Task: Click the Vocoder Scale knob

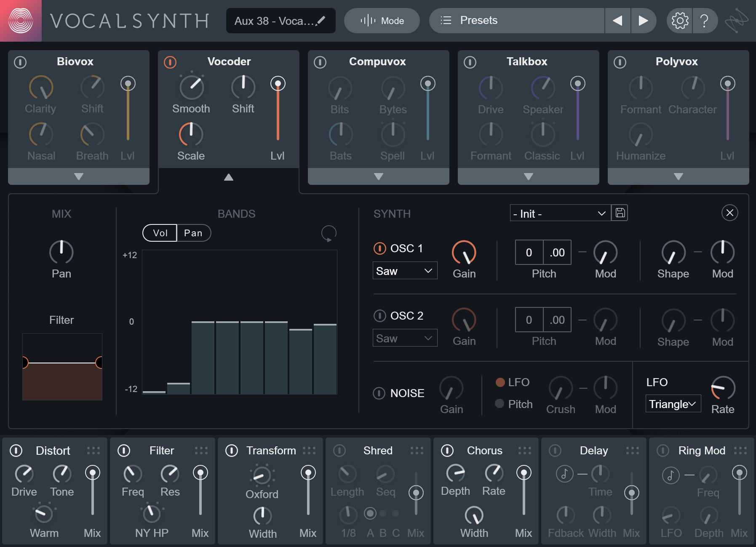Action: coord(191,134)
